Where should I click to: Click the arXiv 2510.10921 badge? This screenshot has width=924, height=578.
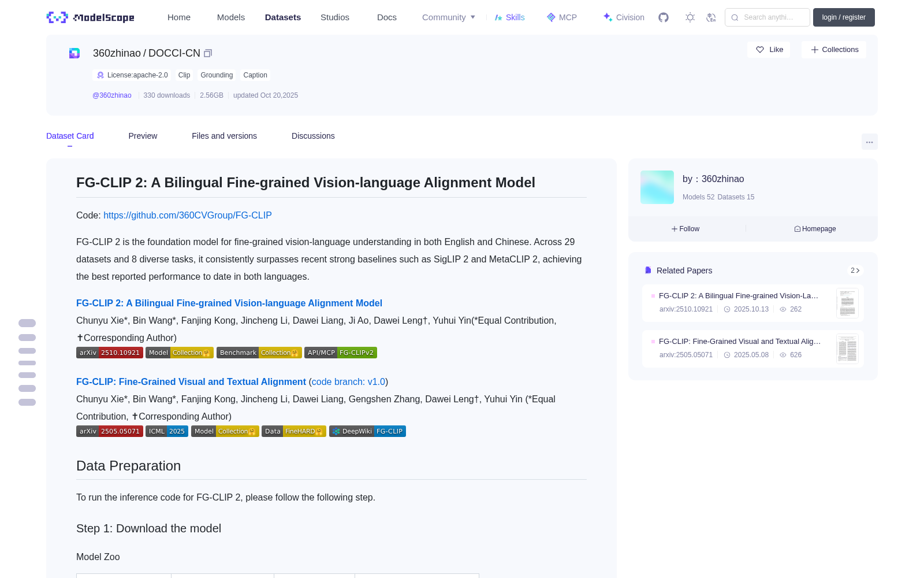pos(109,353)
